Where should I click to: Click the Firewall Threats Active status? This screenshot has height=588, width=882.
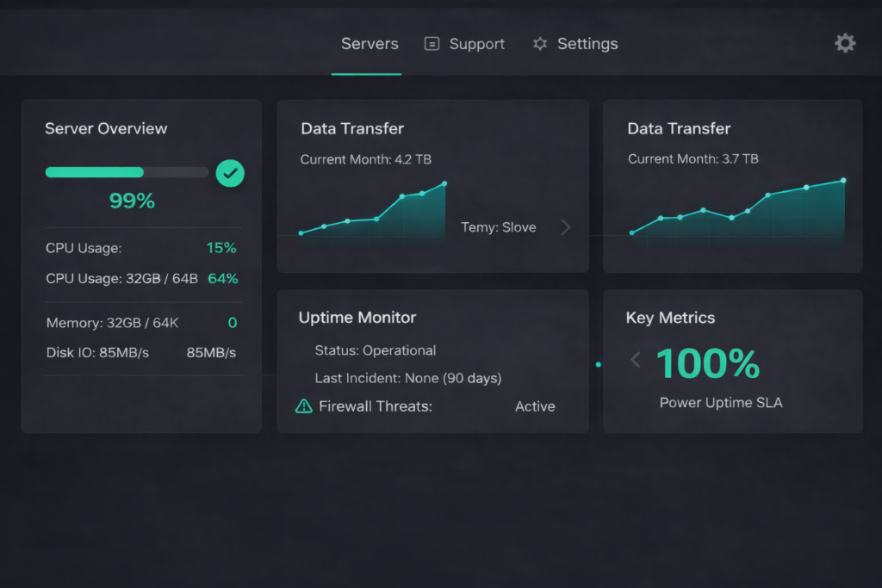535,406
